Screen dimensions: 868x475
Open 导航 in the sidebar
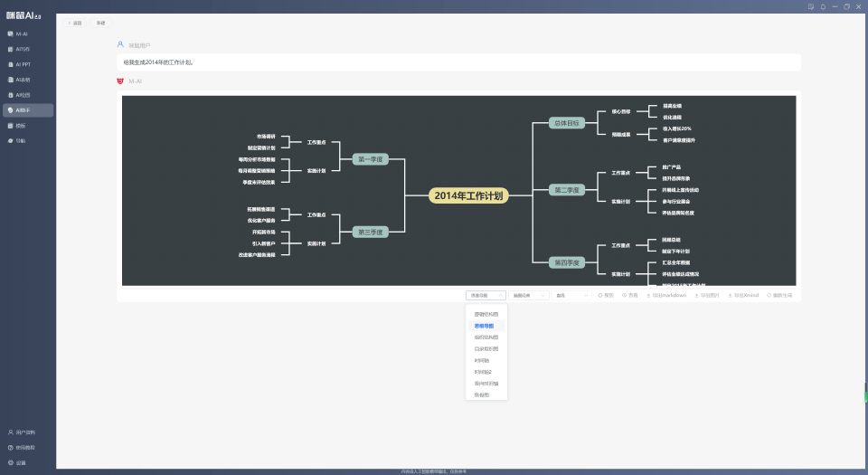[22, 141]
